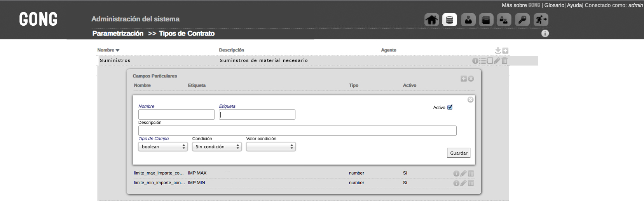
Task: Open the users group icon
Action: coord(504,19)
